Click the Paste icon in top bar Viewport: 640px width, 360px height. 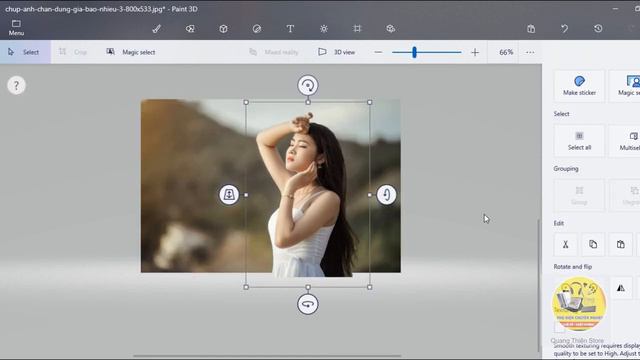coord(531,29)
